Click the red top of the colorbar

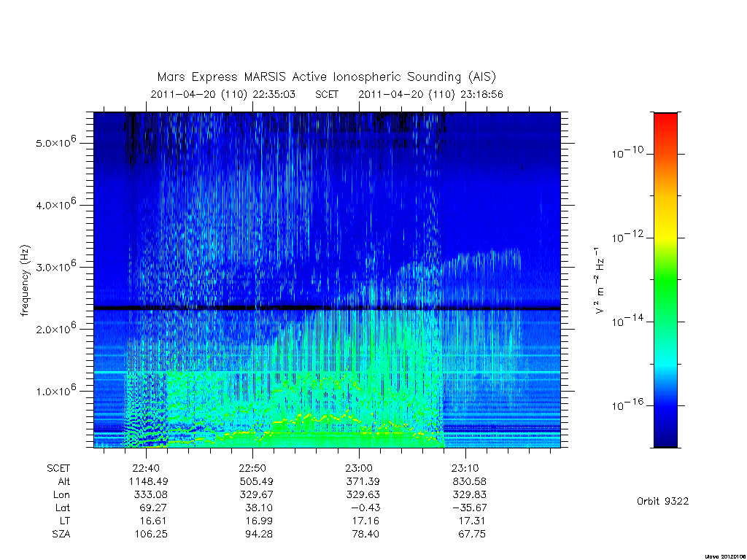[x=665, y=122]
